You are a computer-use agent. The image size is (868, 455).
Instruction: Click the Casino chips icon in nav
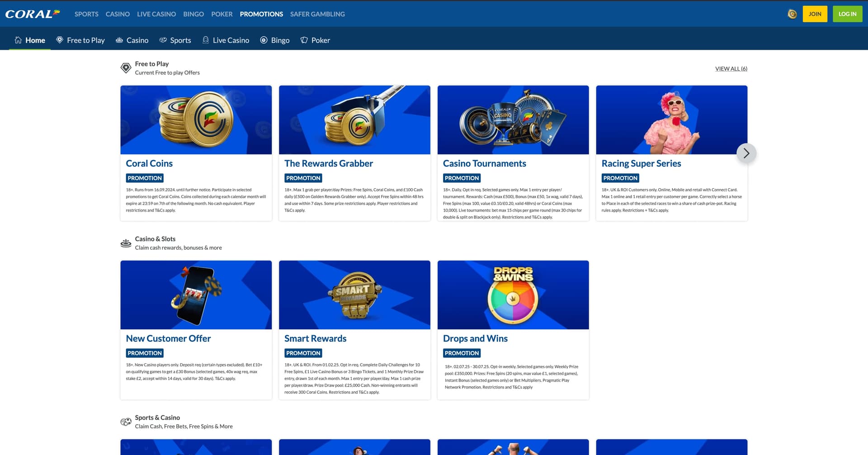119,40
